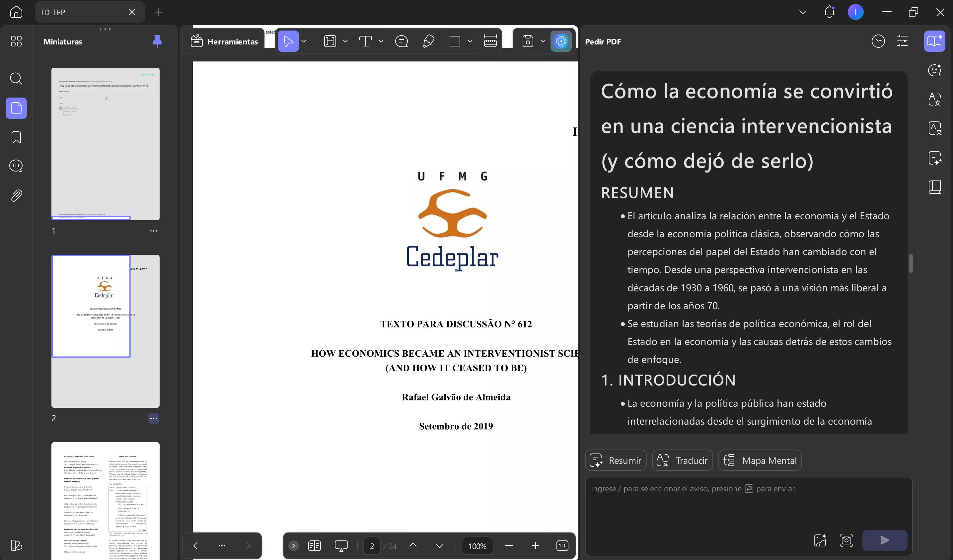Edit the current page number field

[x=372, y=546]
